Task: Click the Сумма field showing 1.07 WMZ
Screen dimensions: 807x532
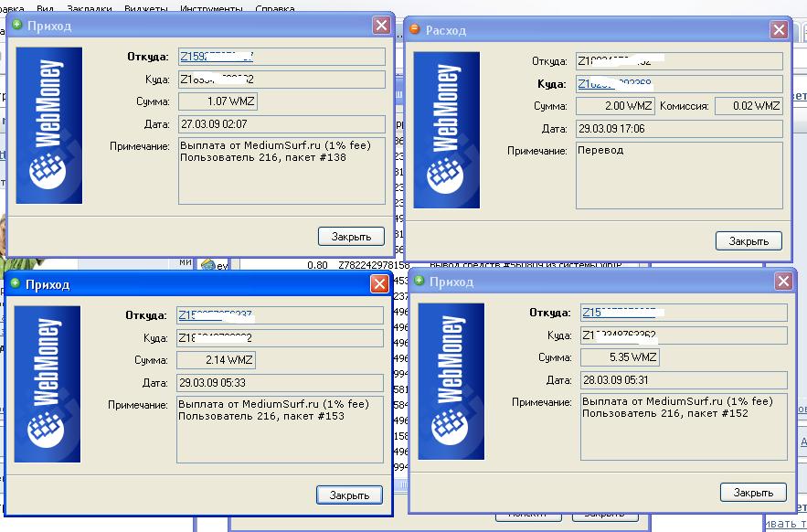Action: point(218,101)
